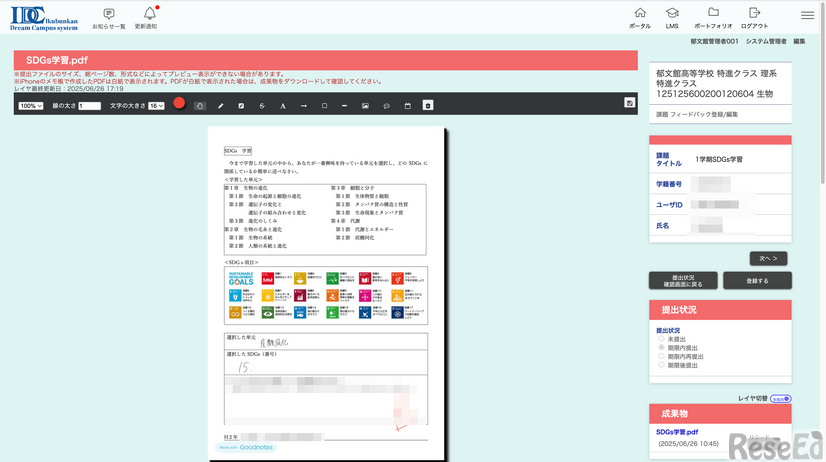Click the 成果物 section header

pyautogui.click(x=720, y=414)
